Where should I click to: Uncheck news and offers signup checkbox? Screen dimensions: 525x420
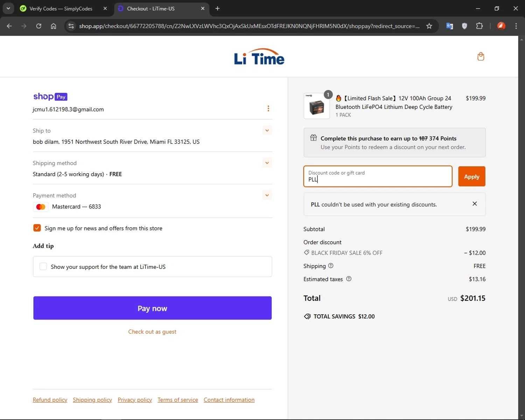pyautogui.click(x=37, y=228)
